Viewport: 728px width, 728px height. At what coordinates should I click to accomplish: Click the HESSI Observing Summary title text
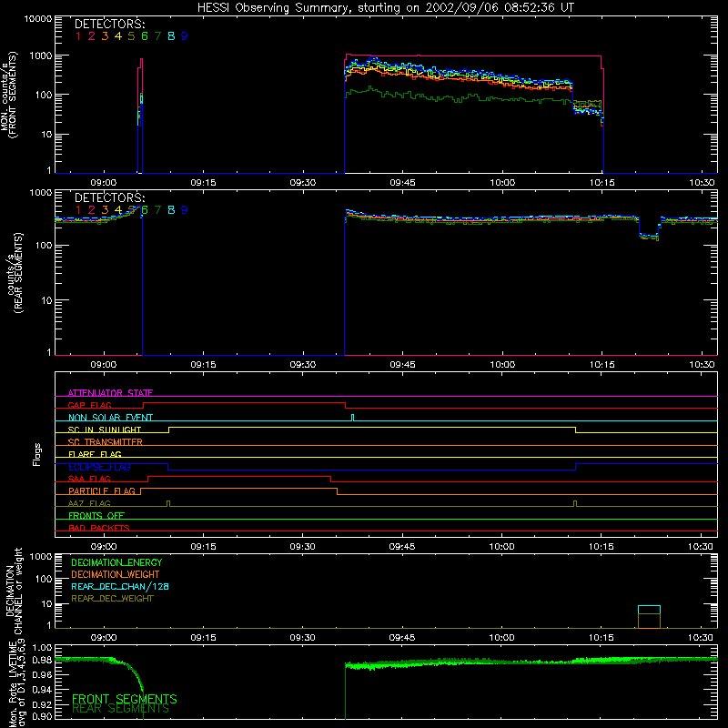386,7
